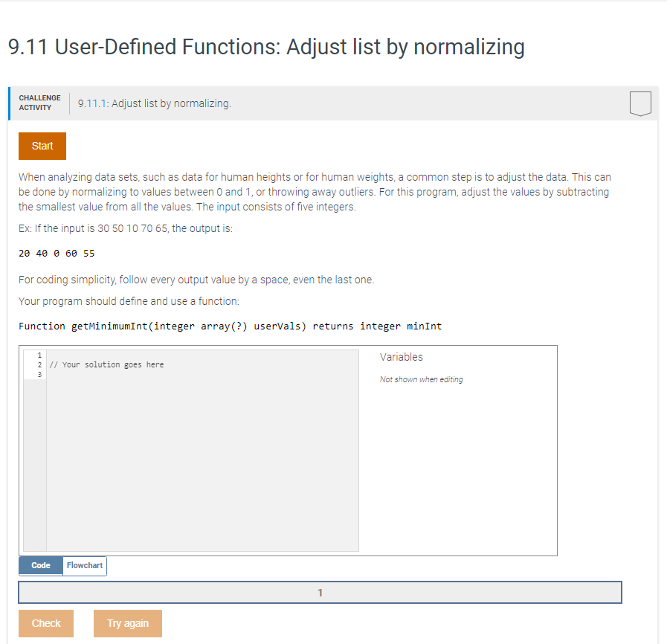Click the CHALLENGE ACTIVITY label
This screenshot has width=667, height=644.
39,103
